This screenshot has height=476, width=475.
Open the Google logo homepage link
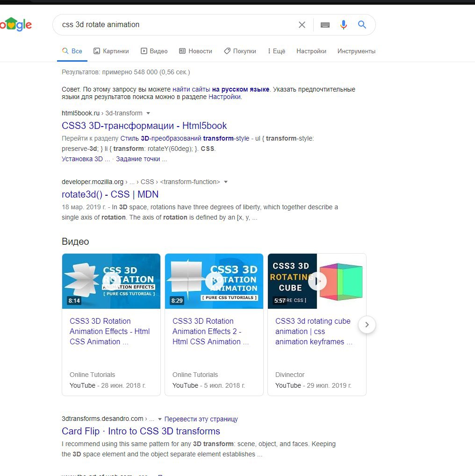point(16,24)
